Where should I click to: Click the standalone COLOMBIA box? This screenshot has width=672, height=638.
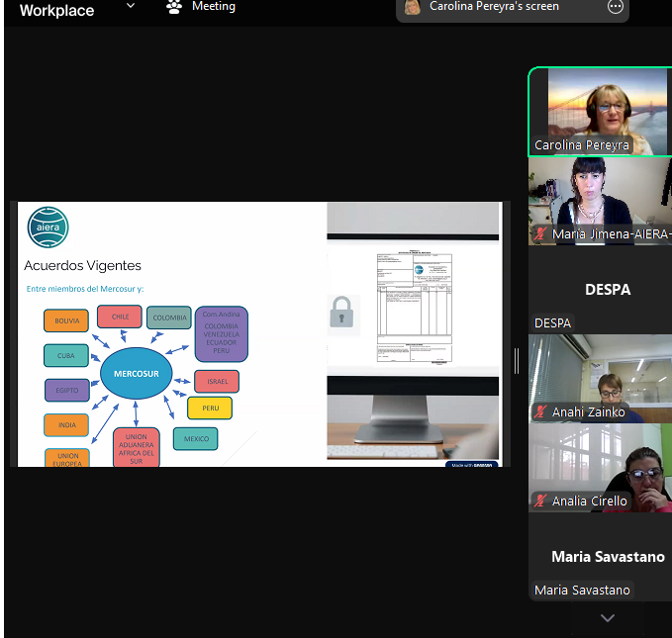coord(169,318)
